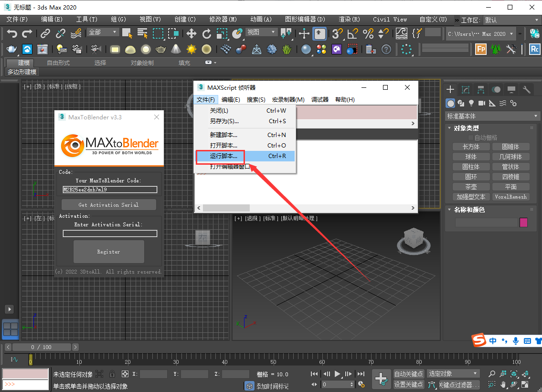
Task: Open the 全部 selection filter dropdown
Action: [x=103, y=32]
